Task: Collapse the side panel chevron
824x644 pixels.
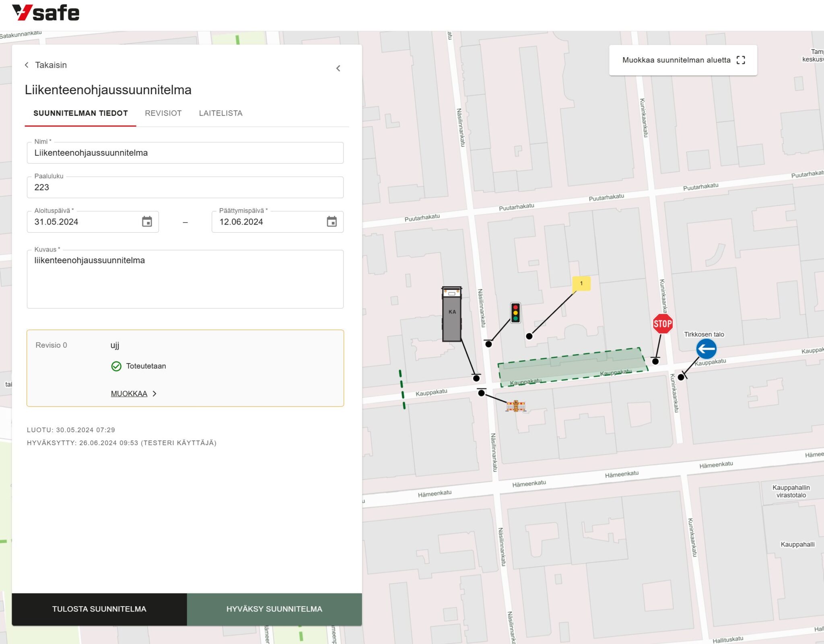Action: pos(338,68)
